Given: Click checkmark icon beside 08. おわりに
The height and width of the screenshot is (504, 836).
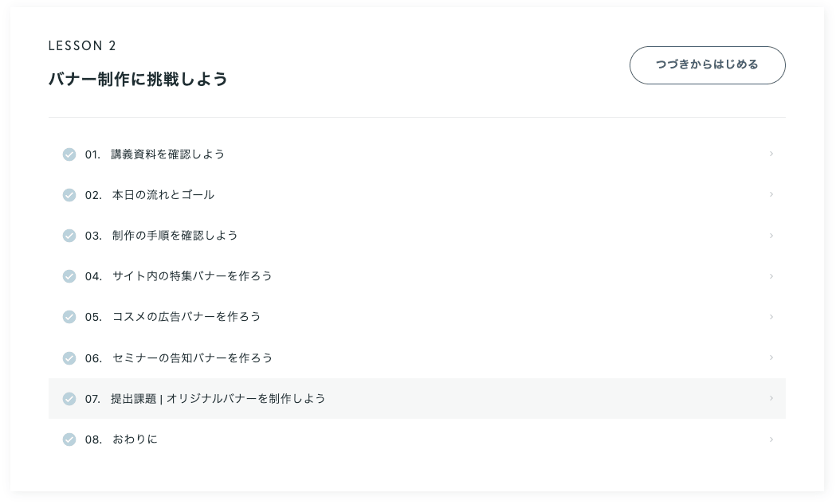Looking at the screenshot, I should click(x=69, y=440).
